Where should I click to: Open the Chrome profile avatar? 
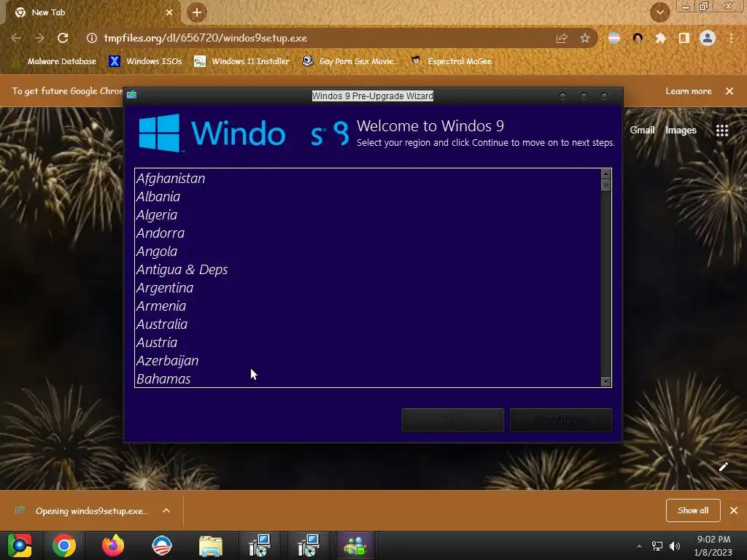(x=708, y=38)
